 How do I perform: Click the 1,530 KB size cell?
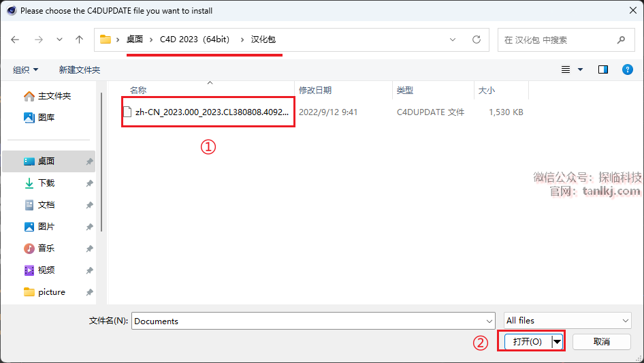point(506,112)
